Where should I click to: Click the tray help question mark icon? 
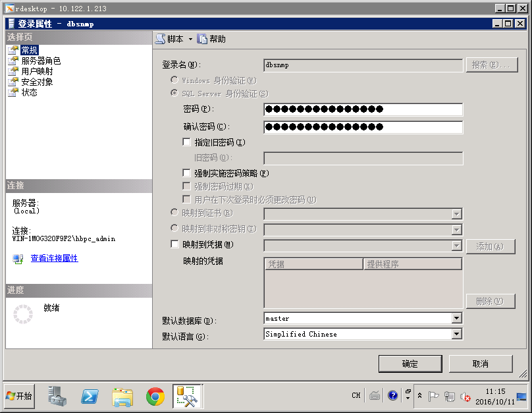[392, 395]
